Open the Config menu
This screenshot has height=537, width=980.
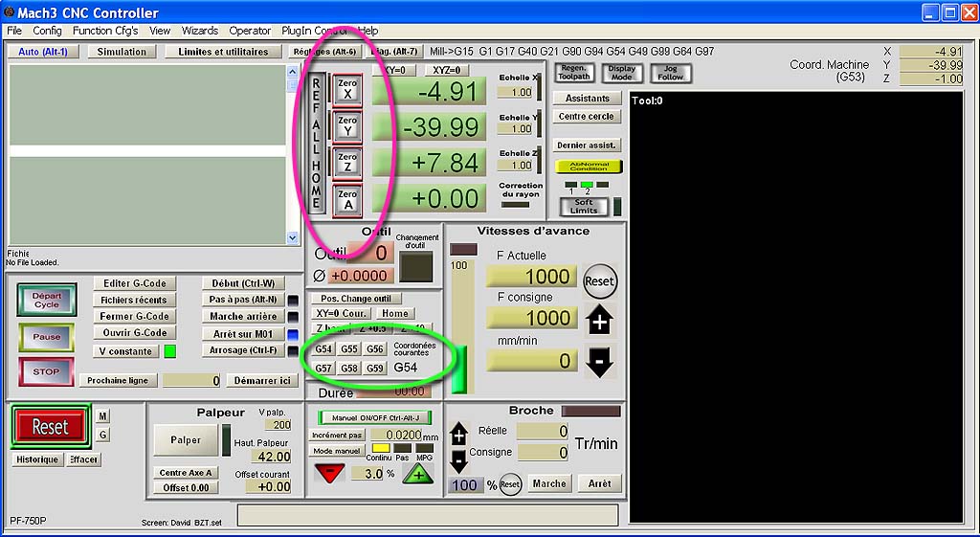48,31
